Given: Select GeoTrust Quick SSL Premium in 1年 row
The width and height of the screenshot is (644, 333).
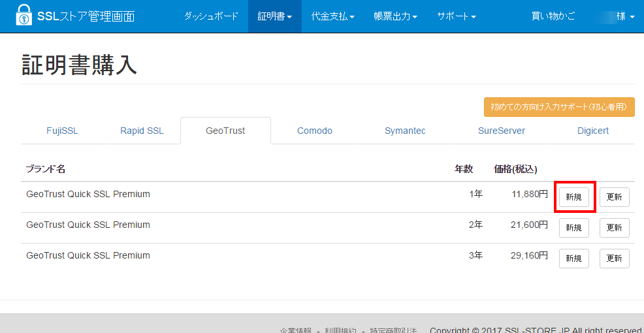Looking at the screenshot, I should coord(88,194).
